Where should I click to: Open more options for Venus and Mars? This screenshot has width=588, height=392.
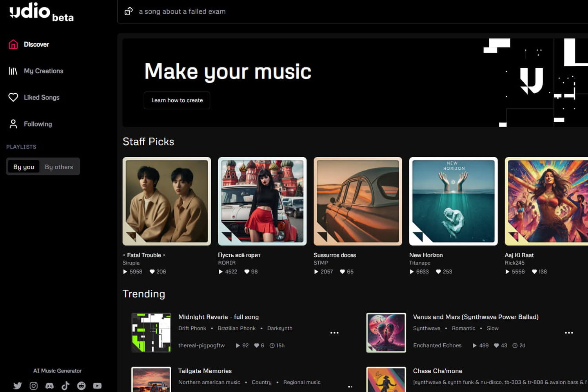click(569, 333)
